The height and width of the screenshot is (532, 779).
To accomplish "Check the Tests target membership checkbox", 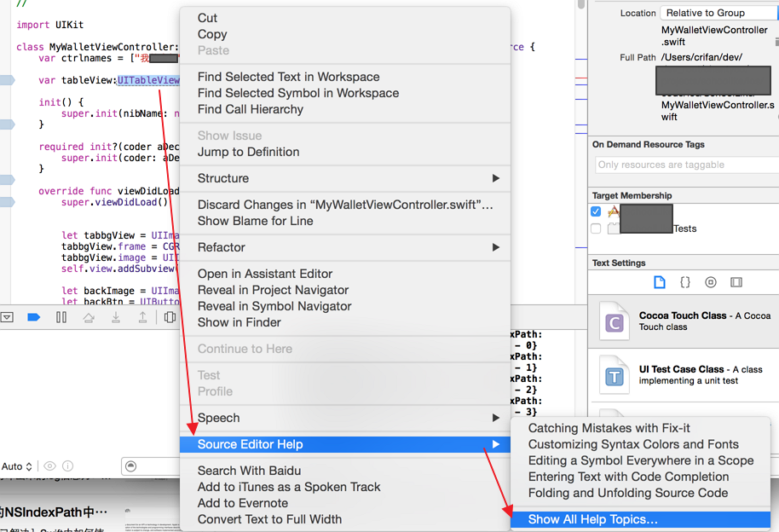I will pos(596,228).
